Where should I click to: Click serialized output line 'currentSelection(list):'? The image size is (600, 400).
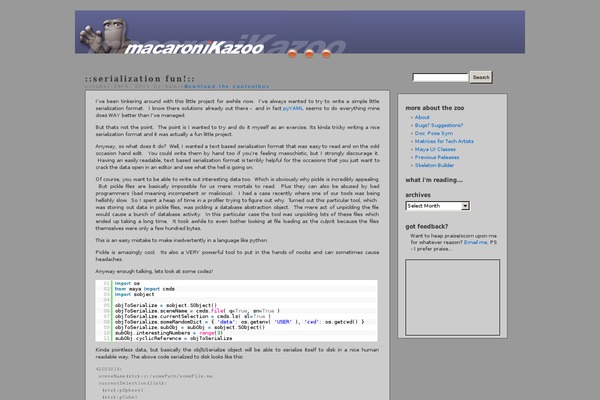pos(133,383)
